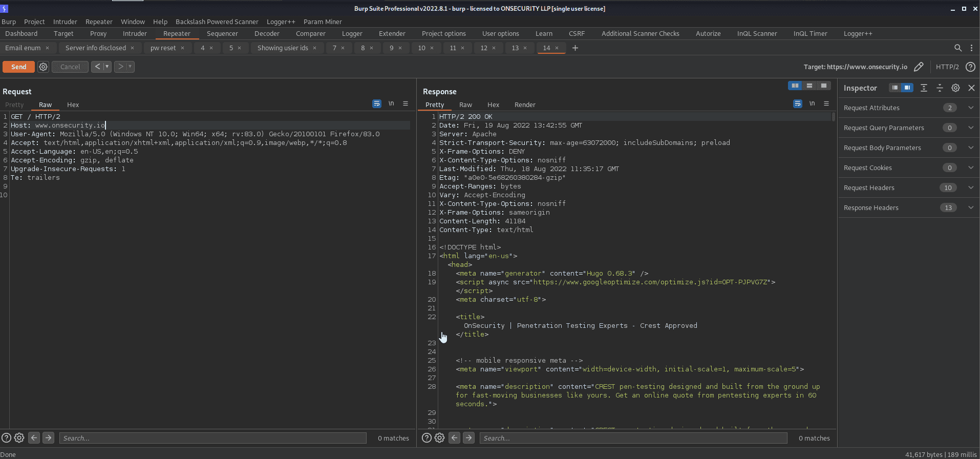Select side-by-side layout view
The image size is (980, 459).
pos(795,86)
